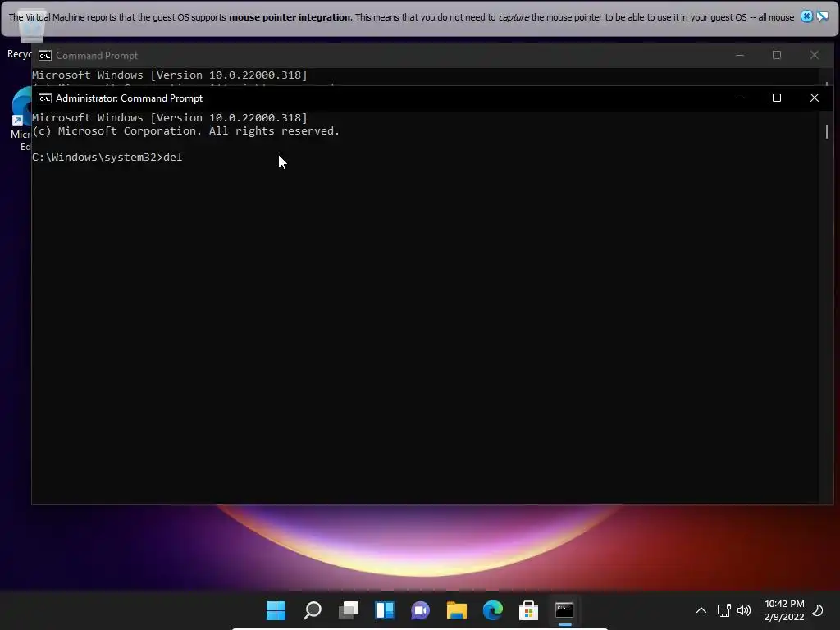The height and width of the screenshot is (630, 840).
Task: Click the background Command Prompt window icon
Action: pyautogui.click(x=45, y=56)
